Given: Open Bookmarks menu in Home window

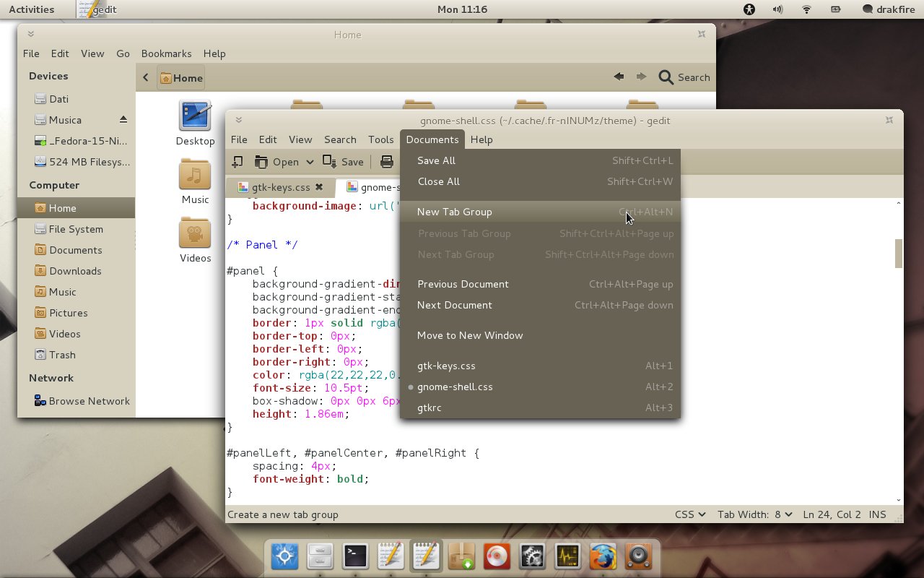Looking at the screenshot, I should (166, 53).
